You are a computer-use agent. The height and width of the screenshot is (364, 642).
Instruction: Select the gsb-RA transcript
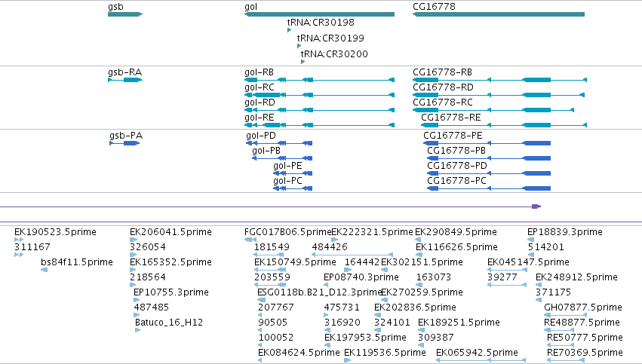[125, 80]
